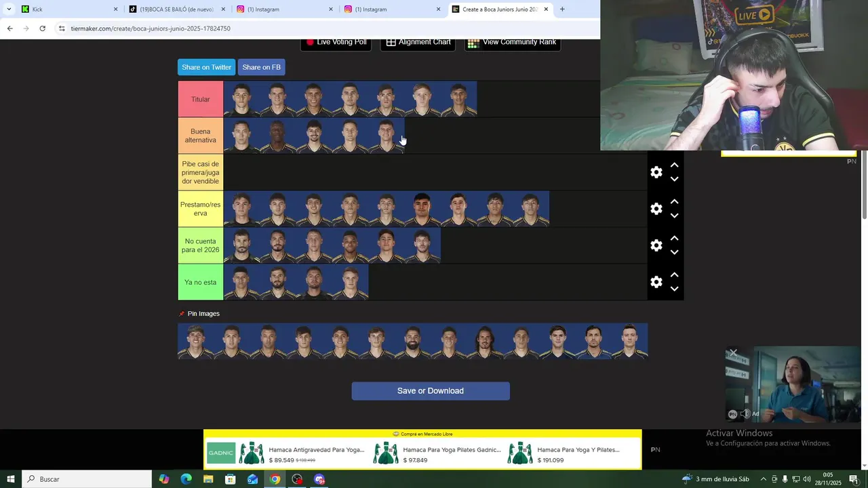Move No cuenta para el 2026 tier down
868x488 pixels.
click(x=674, y=253)
